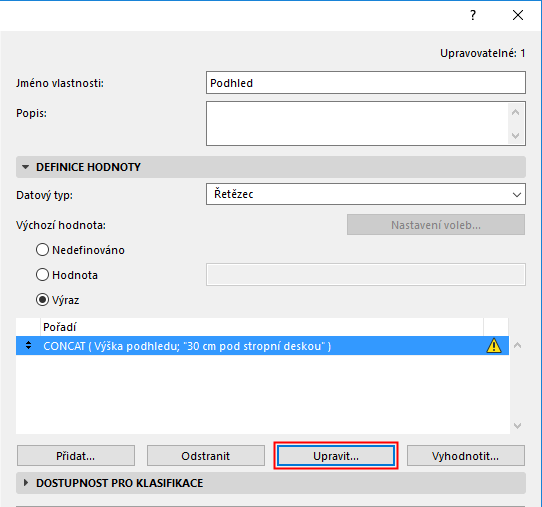Select the Hodnota radio button
Viewport: 542px width, 507px height.
[42, 275]
